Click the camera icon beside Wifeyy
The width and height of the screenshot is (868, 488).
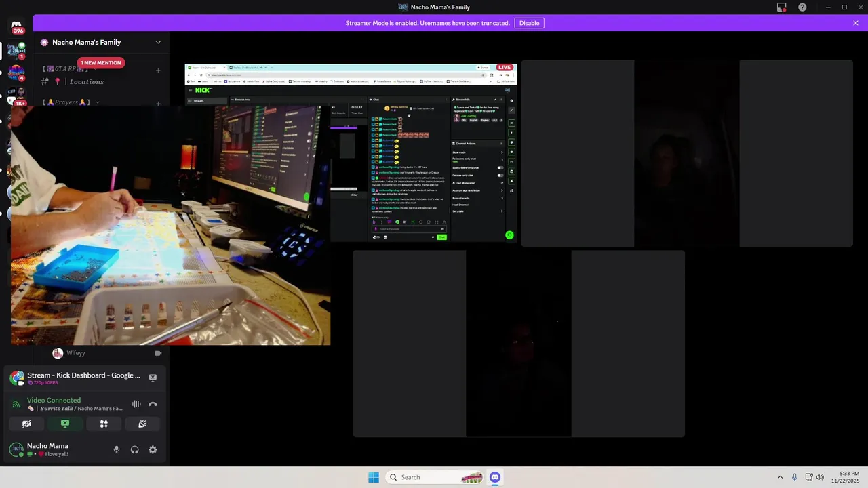pyautogui.click(x=158, y=353)
